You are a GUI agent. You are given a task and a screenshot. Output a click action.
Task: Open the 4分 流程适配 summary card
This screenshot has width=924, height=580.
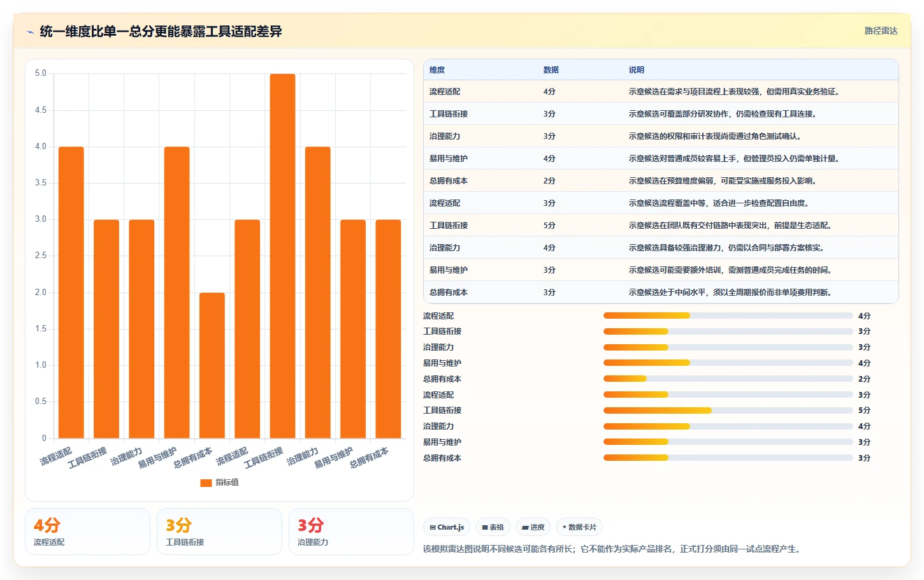pyautogui.click(x=87, y=532)
